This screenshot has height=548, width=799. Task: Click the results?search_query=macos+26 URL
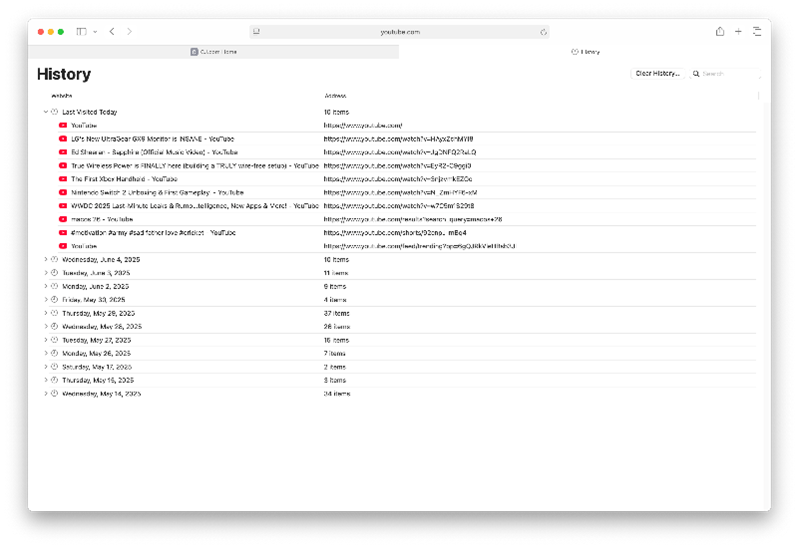click(413, 219)
